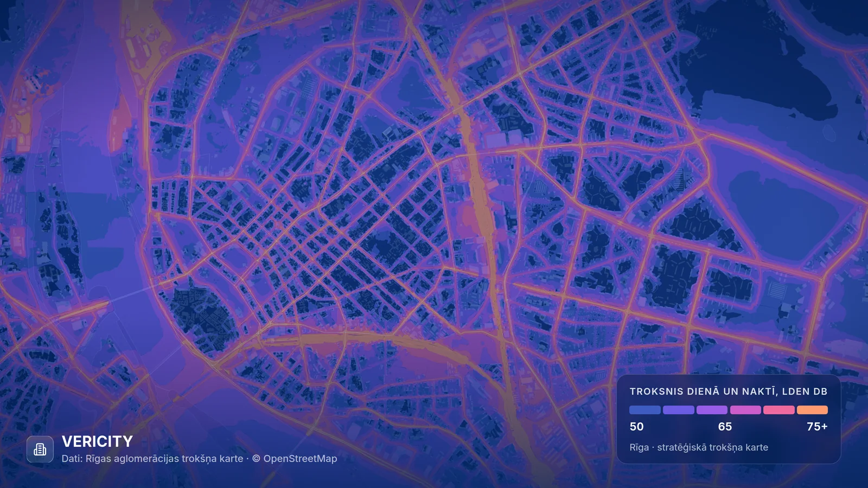Open the © OpenStreetMap attribution link
Viewport: 868px width, 488px height.
[295, 459]
